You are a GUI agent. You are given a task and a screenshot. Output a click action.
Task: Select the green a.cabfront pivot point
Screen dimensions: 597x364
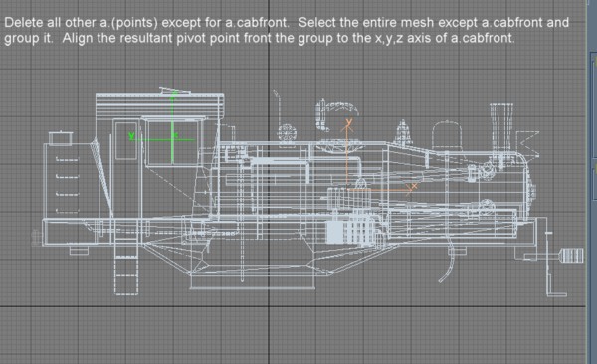click(172, 140)
